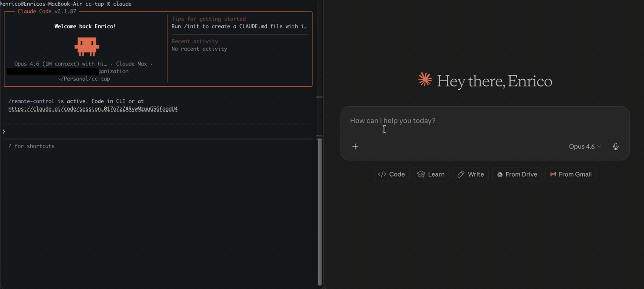Activate the microphone dictation icon
The width and height of the screenshot is (644, 289).
615,146
